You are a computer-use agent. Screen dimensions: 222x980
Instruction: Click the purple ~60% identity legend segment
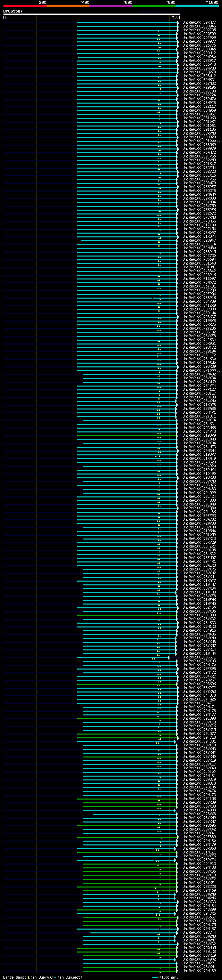pos(111,6)
